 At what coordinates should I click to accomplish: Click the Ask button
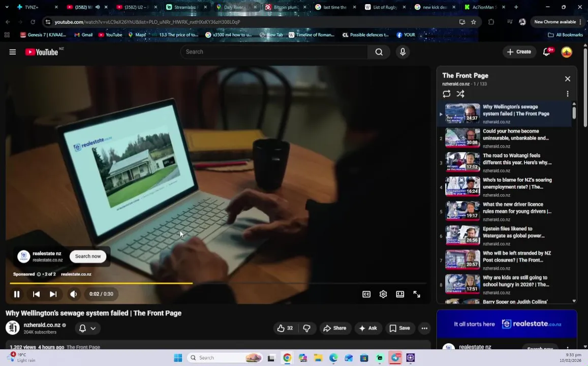coord(368,328)
